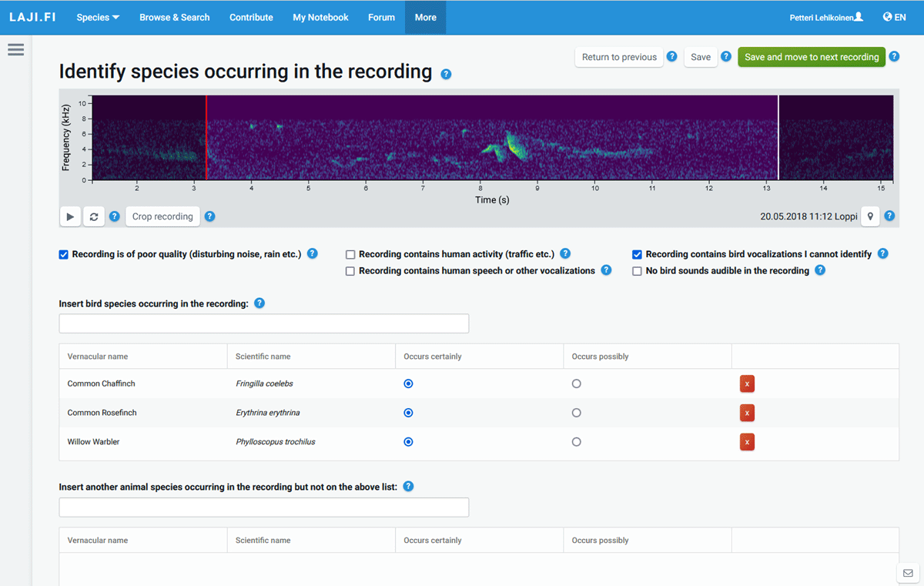Viewport: 924px width, 586px height.
Task: Enable Recording contains human activity checkbox
Action: [350, 254]
